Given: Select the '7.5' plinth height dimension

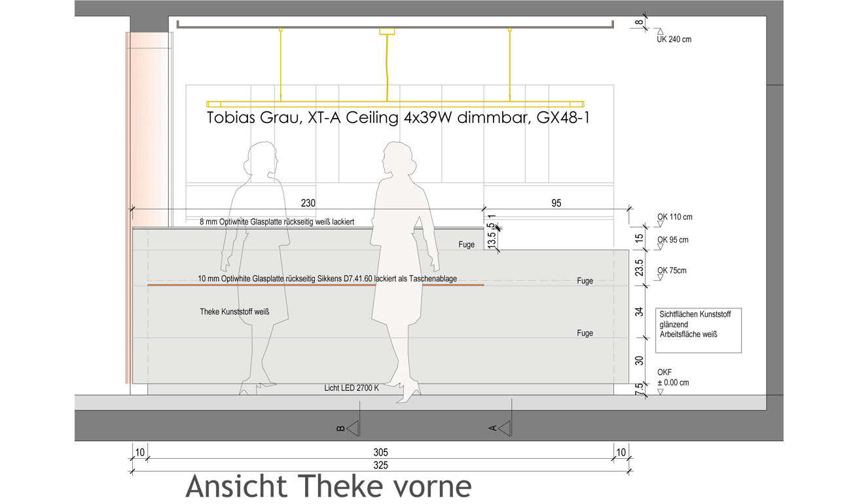Looking at the screenshot, I should pyautogui.click(x=640, y=389).
